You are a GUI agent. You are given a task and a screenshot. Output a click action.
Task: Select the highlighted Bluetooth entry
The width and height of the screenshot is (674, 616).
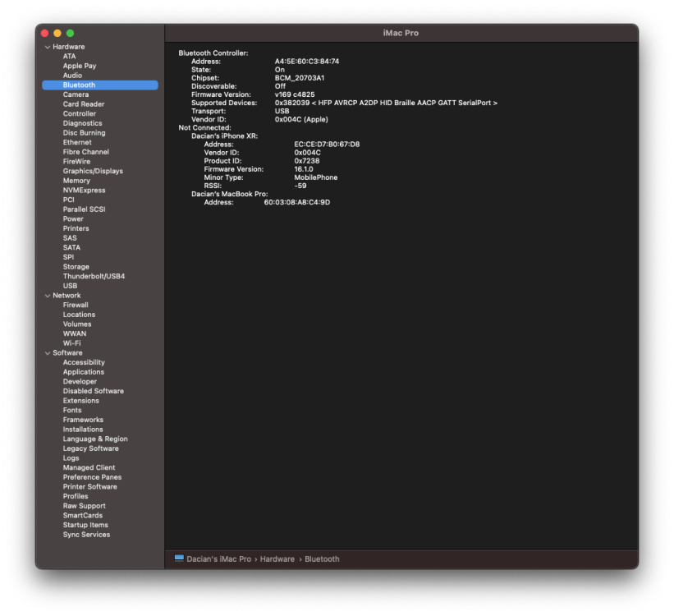99,85
